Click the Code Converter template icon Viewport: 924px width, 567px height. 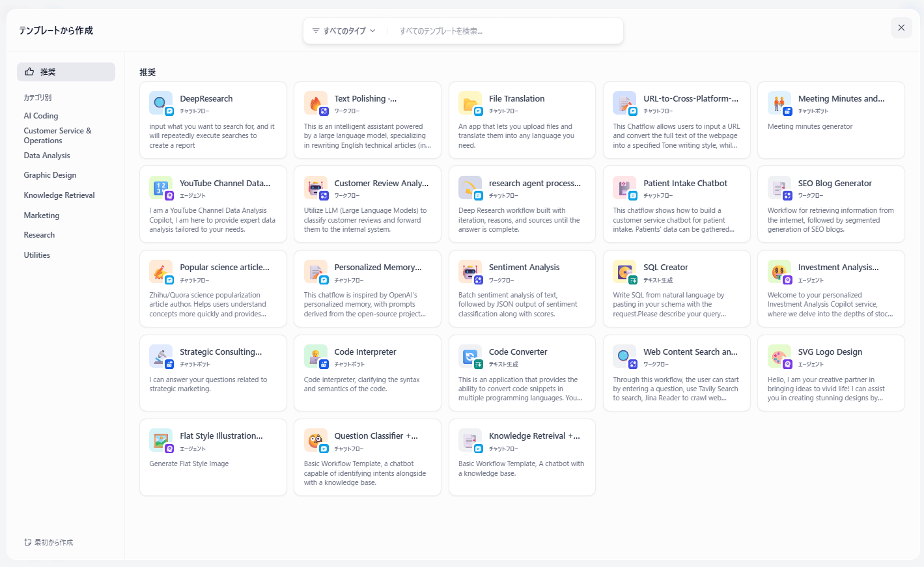[x=469, y=356]
